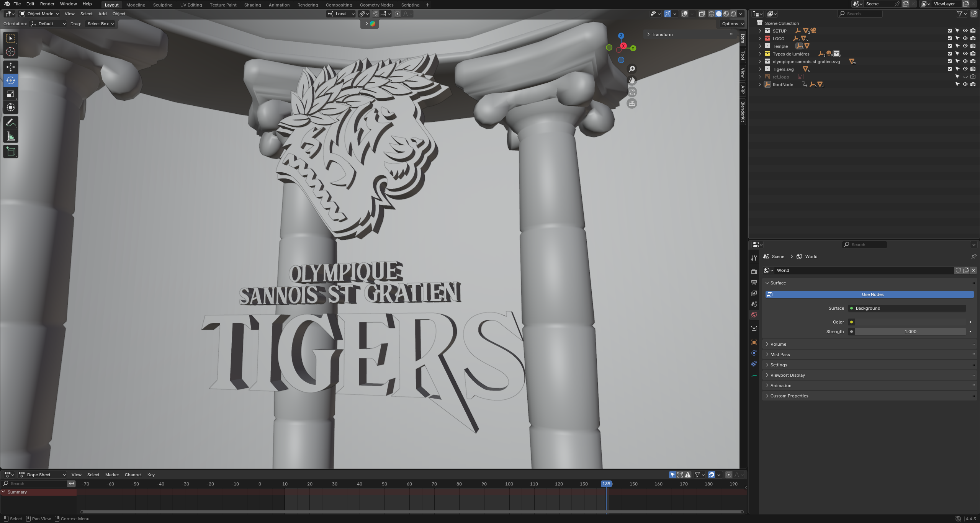980x523 pixels.
Task: Select the Rotate tool in the toolbar
Action: [10, 80]
